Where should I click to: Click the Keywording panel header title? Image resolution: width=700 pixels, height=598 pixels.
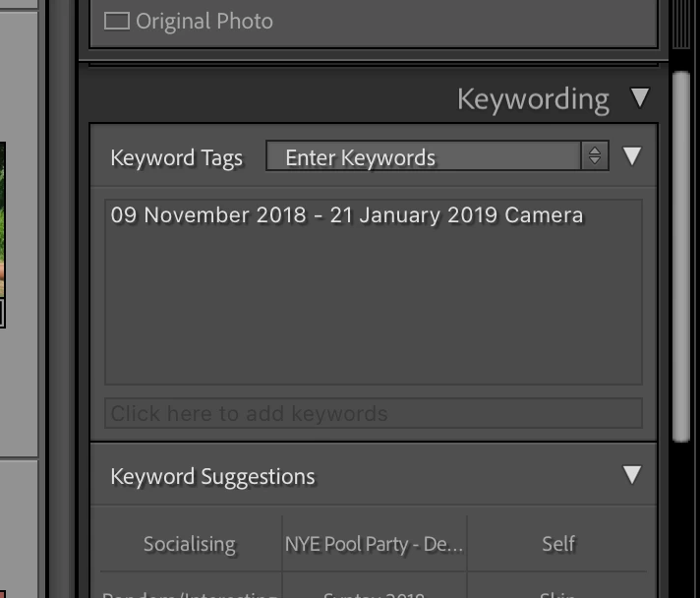click(x=533, y=99)
